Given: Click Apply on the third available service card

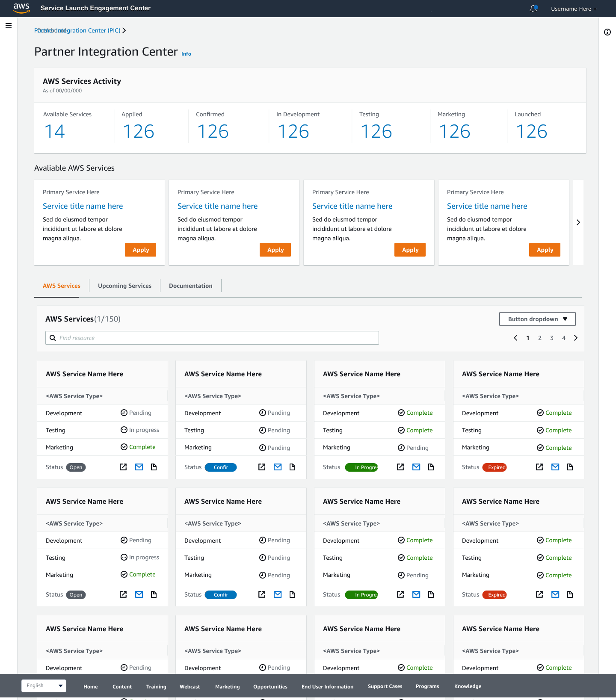Looking at the screenshot, I should [410, 250].
